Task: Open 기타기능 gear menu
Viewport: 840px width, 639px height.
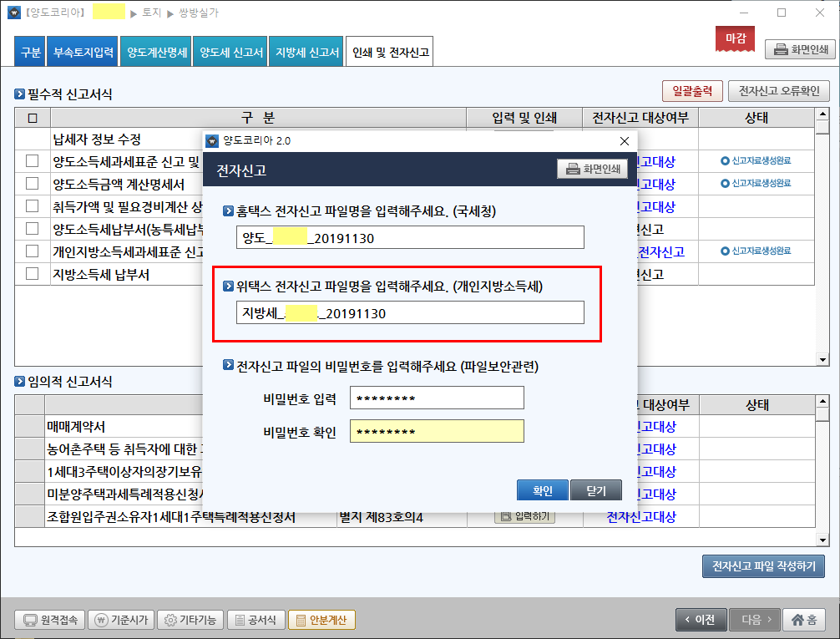Action: point(190,620)
